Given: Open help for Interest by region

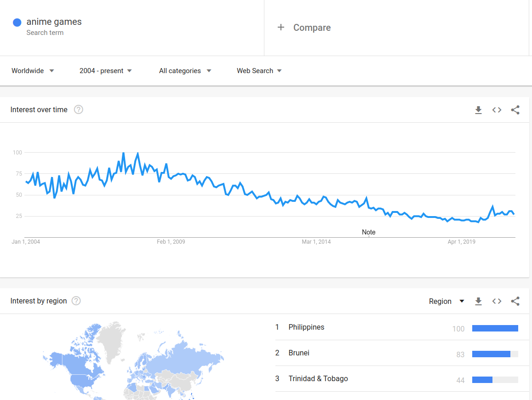Looking at the screenshot, I should click(76, 301).
